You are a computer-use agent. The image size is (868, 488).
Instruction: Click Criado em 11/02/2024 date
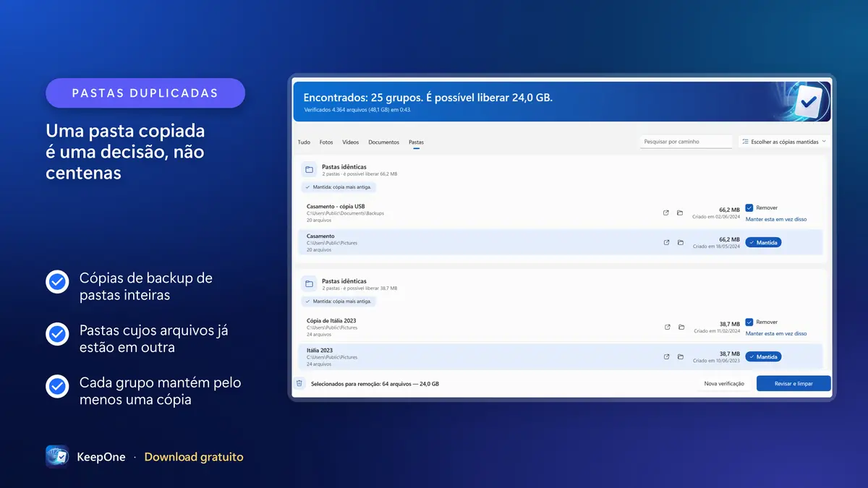pos(717,331)
